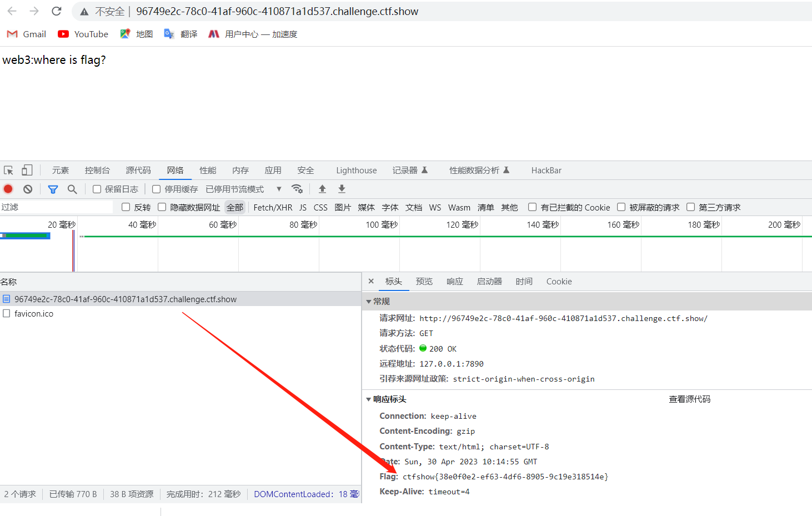
Task: Click 查看源代码 link
Action: pos(689,399)
